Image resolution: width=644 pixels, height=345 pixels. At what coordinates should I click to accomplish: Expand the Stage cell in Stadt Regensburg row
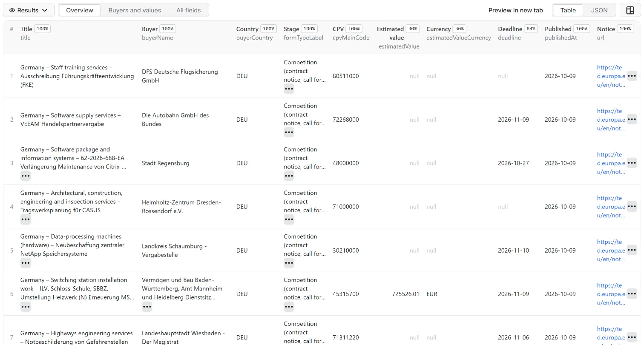click(289, 176)
